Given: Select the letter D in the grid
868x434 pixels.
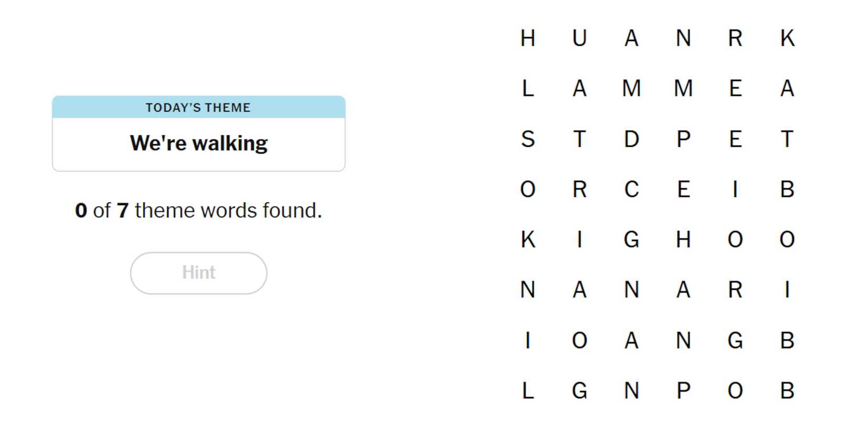Looking at the screenshot, I should [631, 139].
